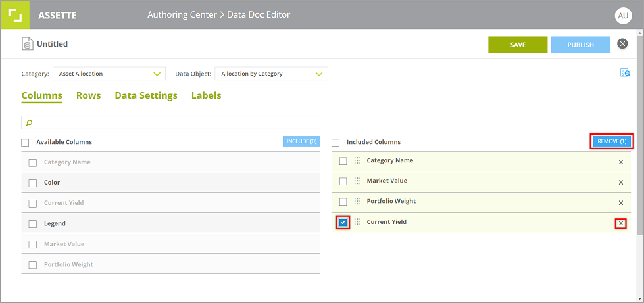Click the Authoring Center breadcrumb link
The image size is (644, 303).
[x=182, y=14]
